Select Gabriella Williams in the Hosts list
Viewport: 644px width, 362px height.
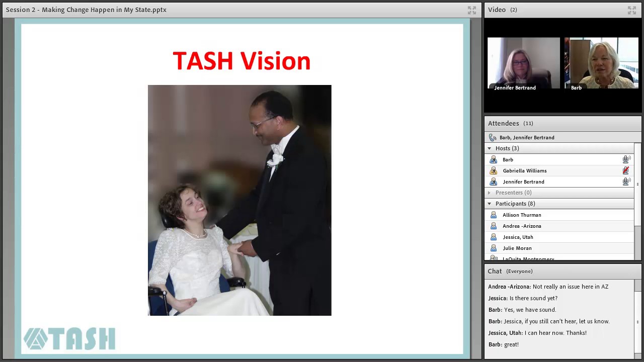[x=559, y=170]
